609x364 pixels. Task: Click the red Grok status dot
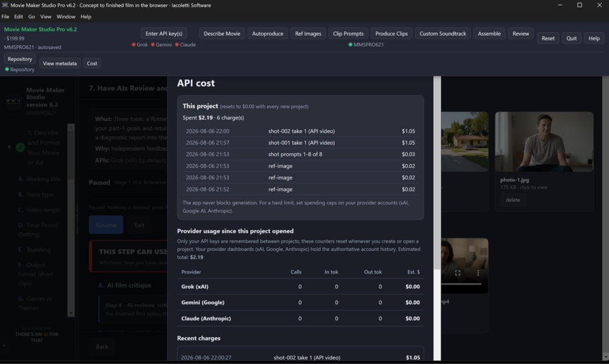(133, 45)
